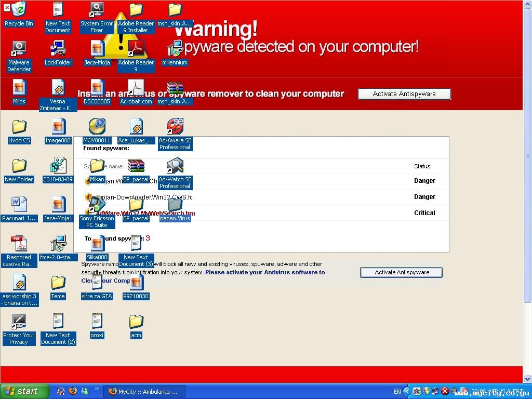Launch the Acrobat.com shortcut
Viewport: 532px width, 399px height.
coord(136,92)
